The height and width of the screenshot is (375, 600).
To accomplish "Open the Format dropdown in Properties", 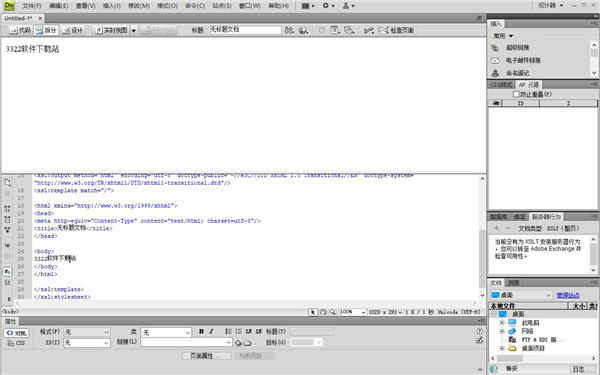I will (87, 332).
